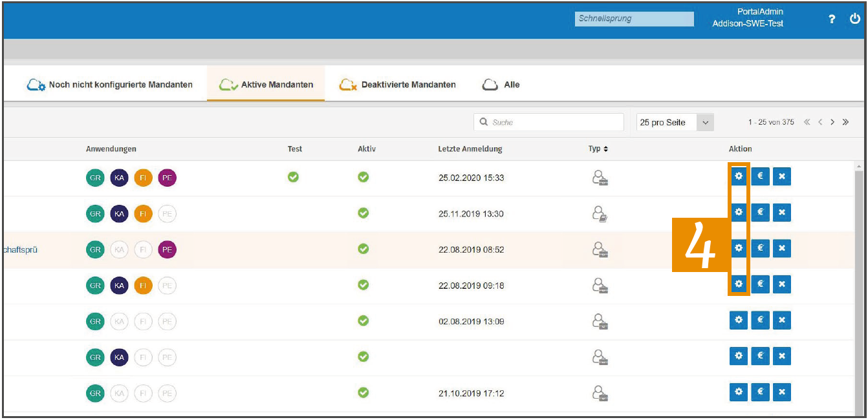Toggle the KA badge in the 22.08.2019 08:52 row

click(119, 249)
